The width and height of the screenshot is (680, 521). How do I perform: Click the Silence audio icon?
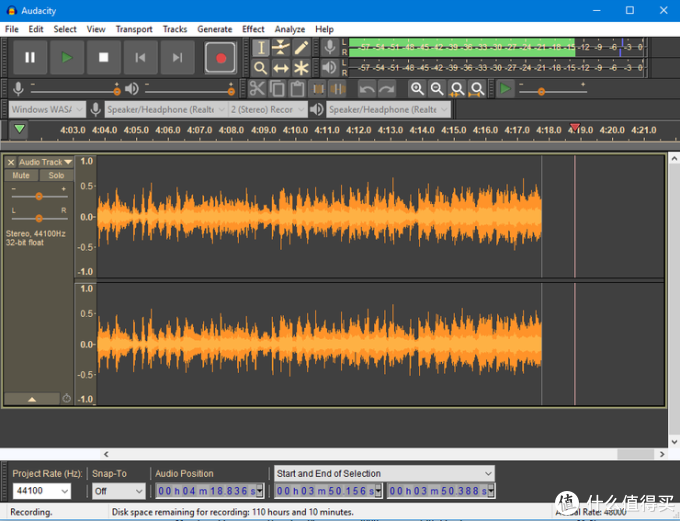point(338,89)
